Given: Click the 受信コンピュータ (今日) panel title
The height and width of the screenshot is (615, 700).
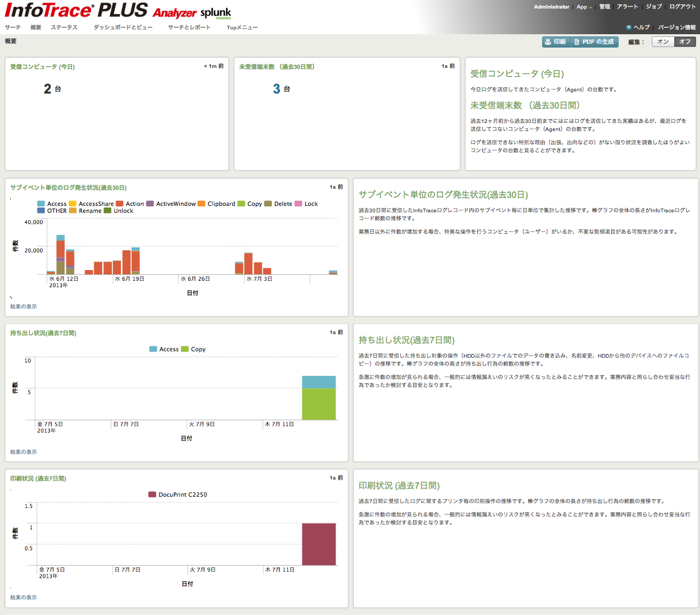Looking at the screenshot, I should point(42,67).
